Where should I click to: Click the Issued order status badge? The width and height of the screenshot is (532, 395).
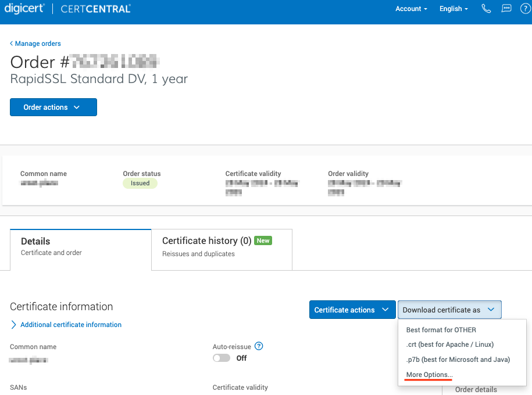click(140, 183)
